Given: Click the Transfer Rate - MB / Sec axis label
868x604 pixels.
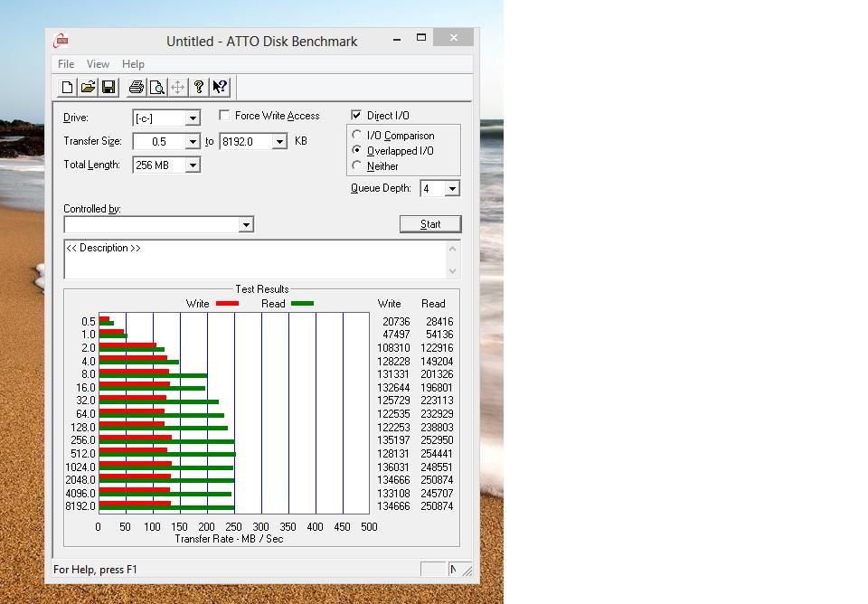Looking at the screenshot, I should click(229, 539).
